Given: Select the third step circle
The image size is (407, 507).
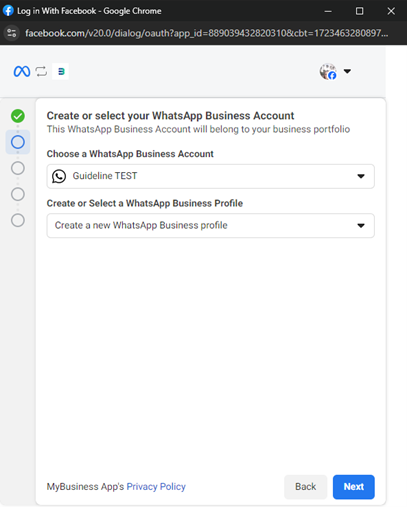Looking at the screenshot, I should click(18, 168).
